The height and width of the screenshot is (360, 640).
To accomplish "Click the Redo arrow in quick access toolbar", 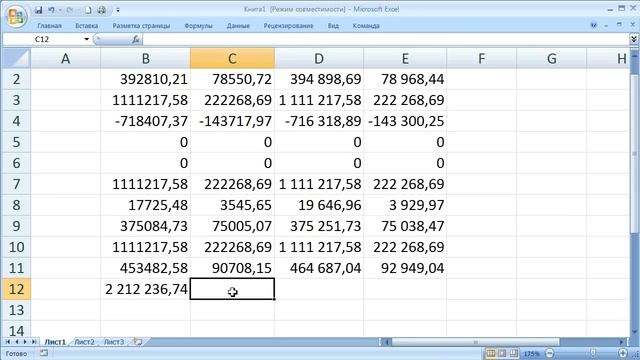I will click(70, 10).
